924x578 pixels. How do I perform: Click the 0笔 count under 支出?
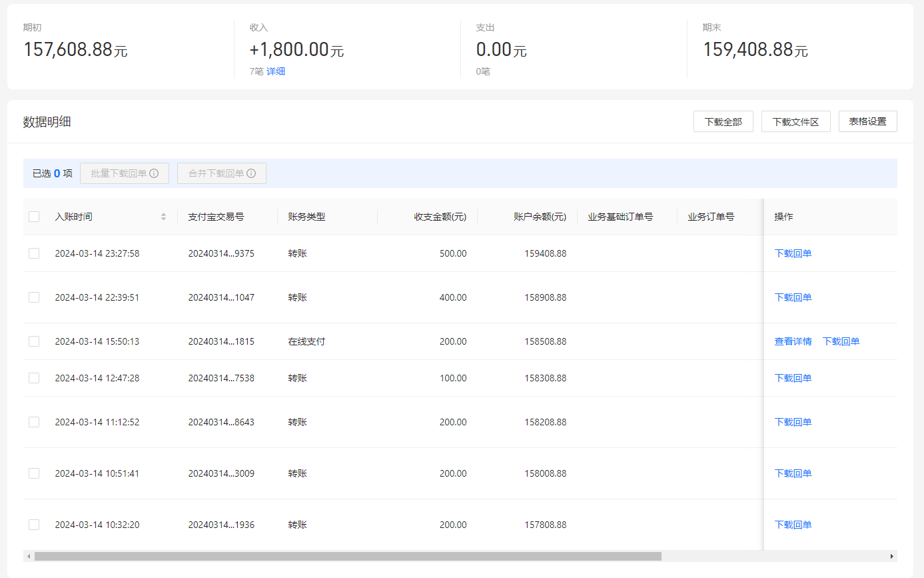(x=483, y=71)
